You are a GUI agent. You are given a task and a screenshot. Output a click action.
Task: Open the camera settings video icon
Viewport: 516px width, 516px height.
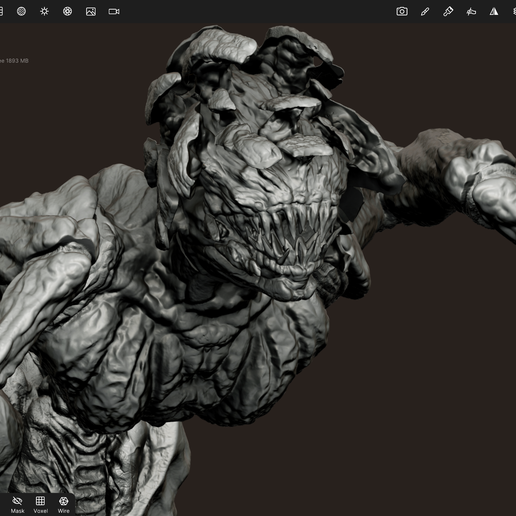pyautogui.click(x=114, y=12)
